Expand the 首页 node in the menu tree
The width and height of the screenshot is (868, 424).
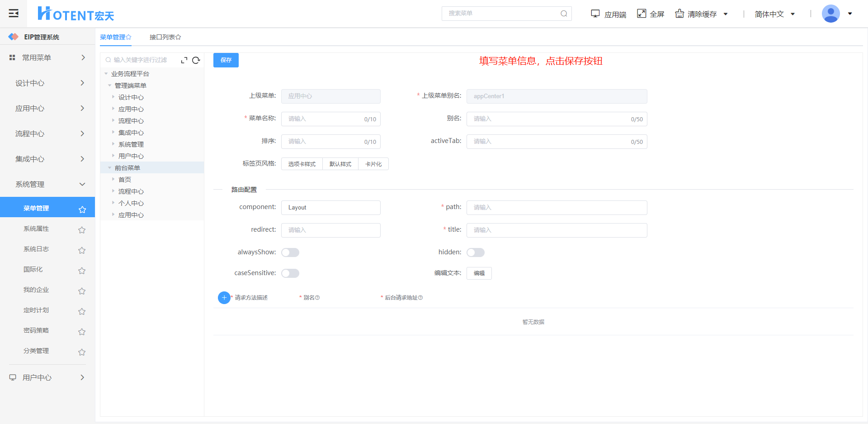coord(113,180)
